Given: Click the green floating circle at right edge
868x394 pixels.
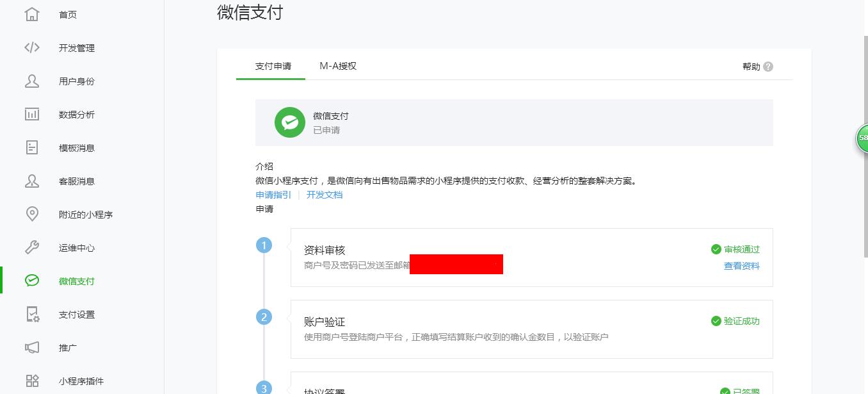Looking at the screenshot, I should pyautogui.click(x=862, y=138).
